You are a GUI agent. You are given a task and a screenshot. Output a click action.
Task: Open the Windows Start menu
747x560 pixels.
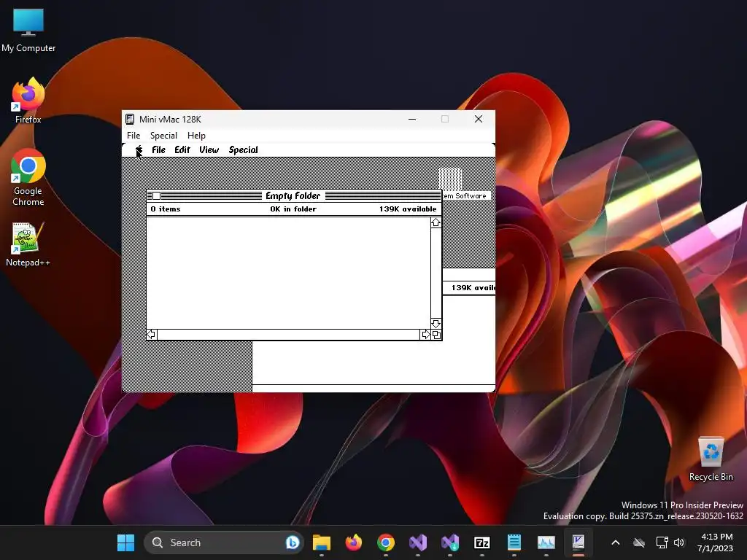125,542
